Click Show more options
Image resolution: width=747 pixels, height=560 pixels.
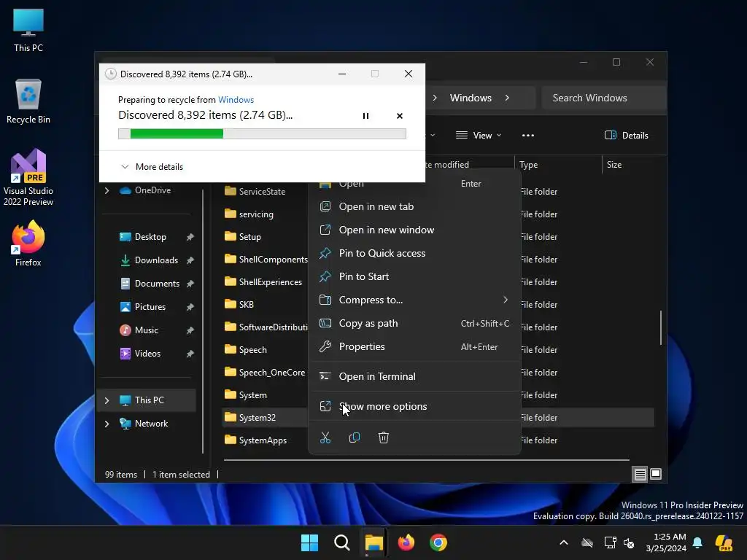point(414,406)
